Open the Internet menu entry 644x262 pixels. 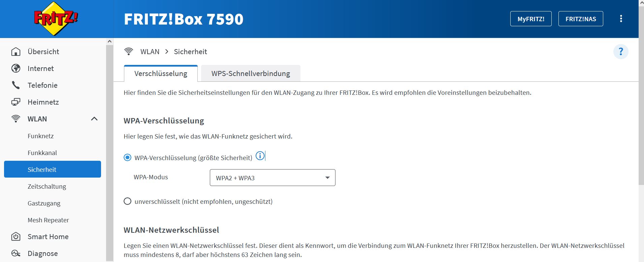coord(41,68)
